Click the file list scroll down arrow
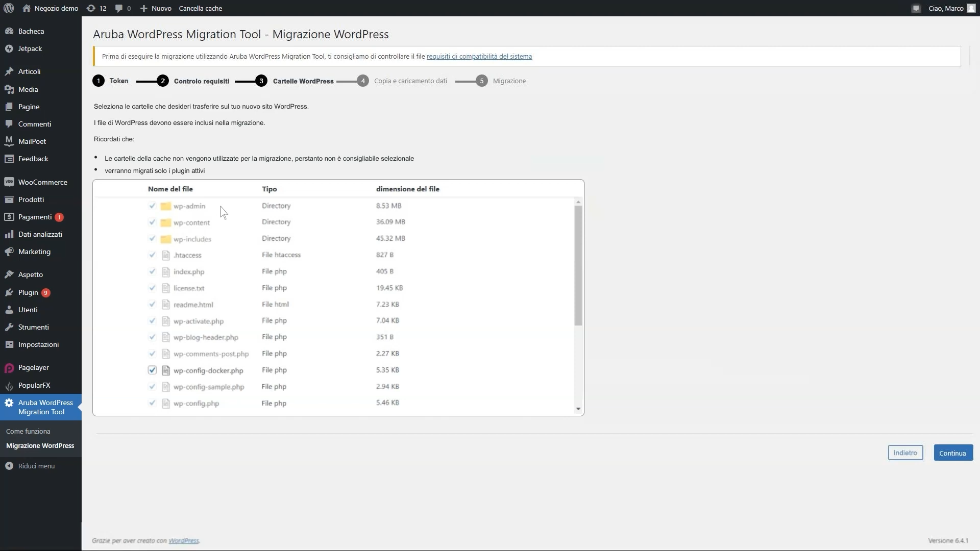 coord(578,409)
